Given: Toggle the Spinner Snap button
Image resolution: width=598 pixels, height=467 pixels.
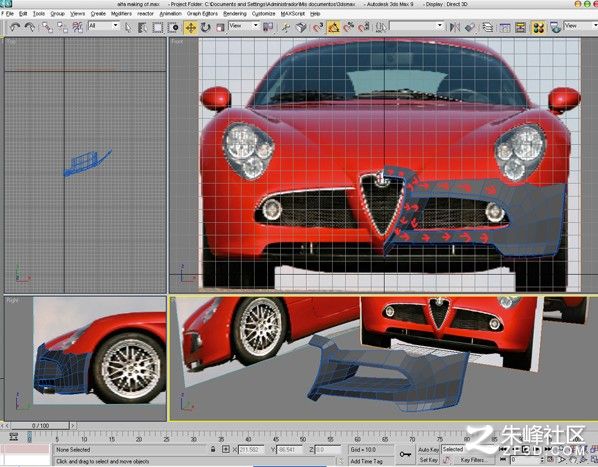Looking at the screenshot, I should pos(364,27).
